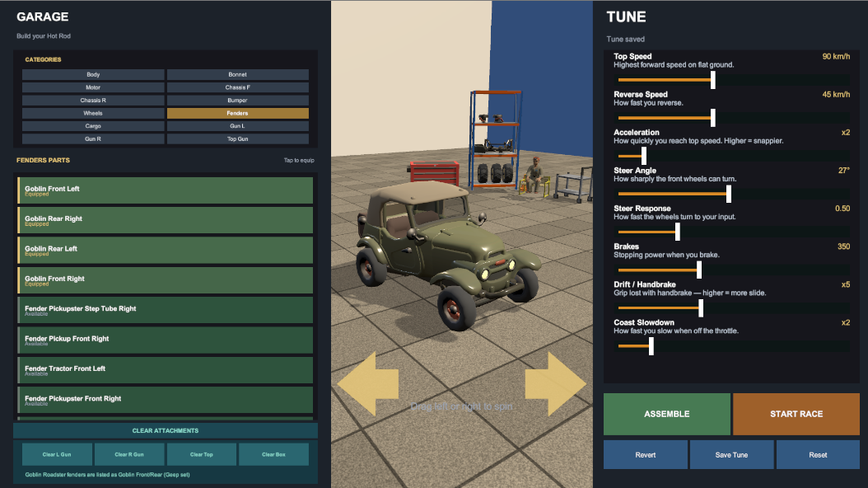868x488 pixels.
Task: Click the 0.50 steer response value
Action: click(x=842, y=209)
